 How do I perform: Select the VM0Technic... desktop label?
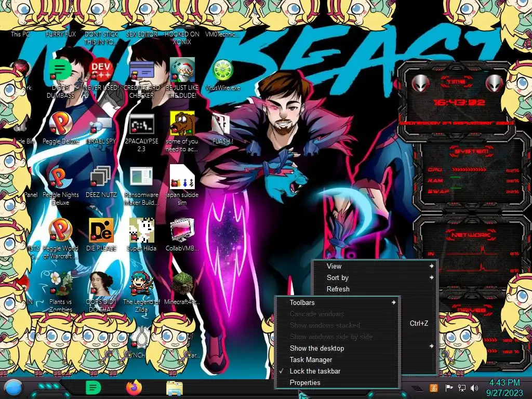(x=222, y=34)
